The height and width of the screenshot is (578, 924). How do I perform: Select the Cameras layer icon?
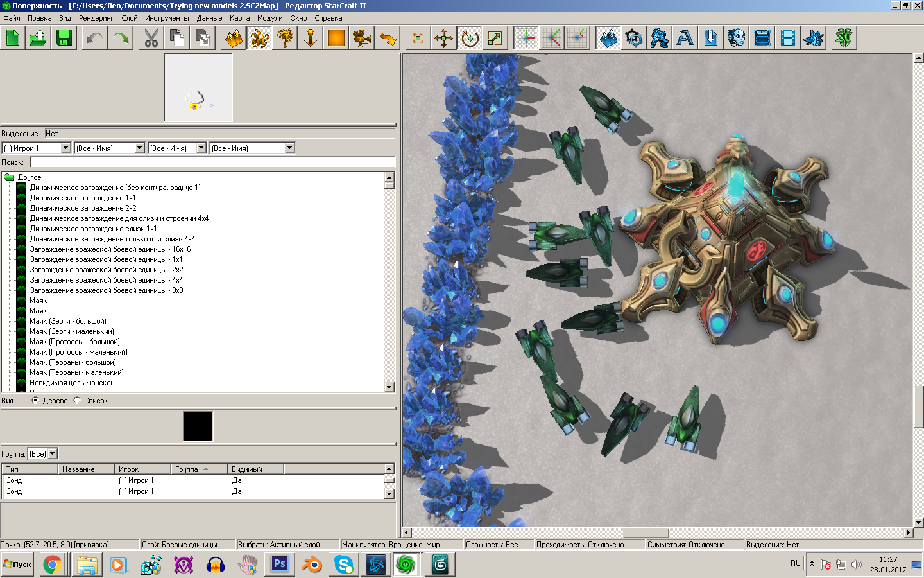362,38
